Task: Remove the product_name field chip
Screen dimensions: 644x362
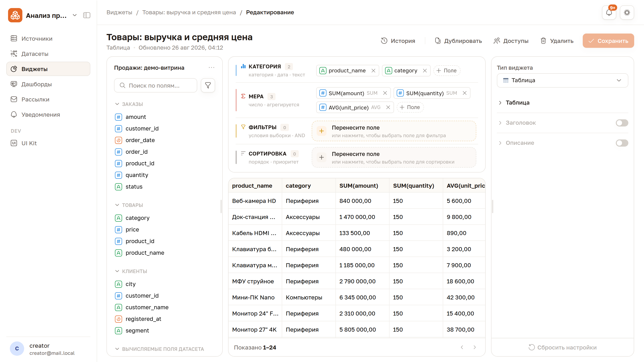Action: 373,71
